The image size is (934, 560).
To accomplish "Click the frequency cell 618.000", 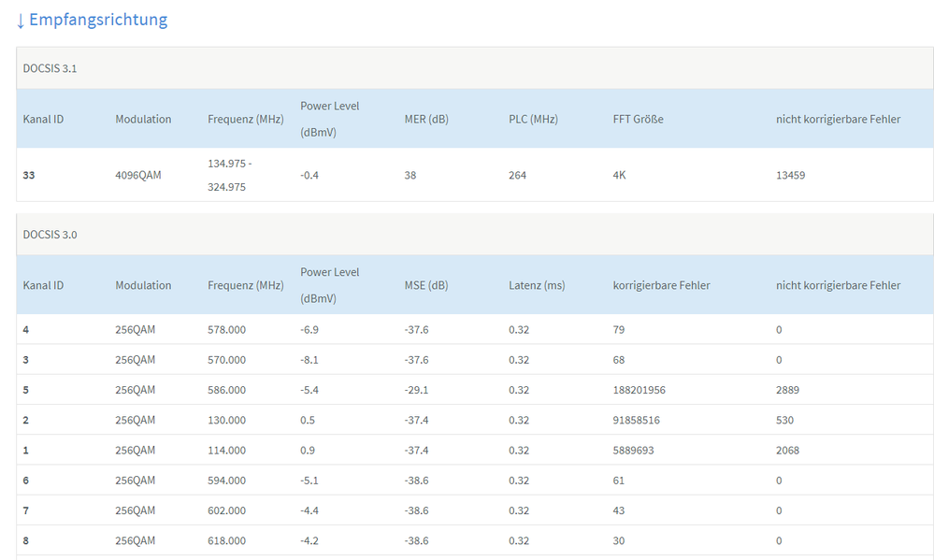I will pos(226,540).
